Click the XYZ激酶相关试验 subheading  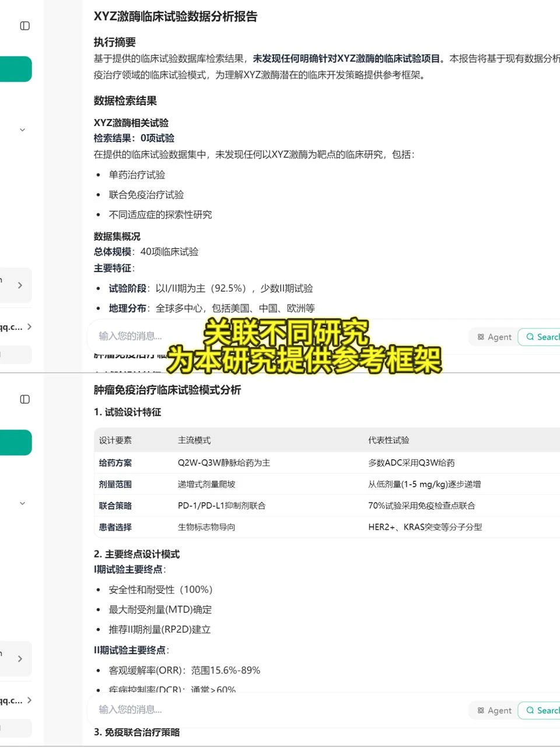point(131,123)
